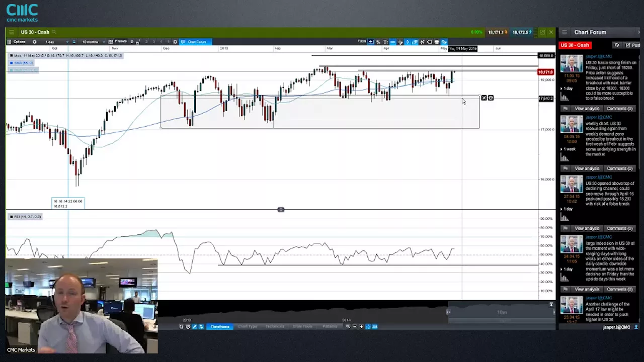644x362 pixels.
Task: Pop out the chart window icon
Action: pos(542,32)
